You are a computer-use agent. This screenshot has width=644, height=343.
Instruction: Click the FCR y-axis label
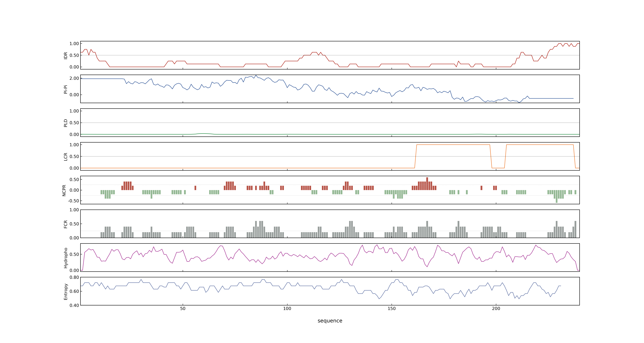pyautogui.click(x=66, y=224)
